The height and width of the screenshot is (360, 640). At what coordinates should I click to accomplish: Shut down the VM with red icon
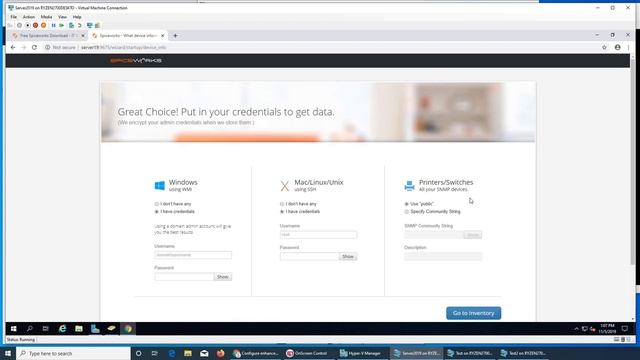click(36, 25)
